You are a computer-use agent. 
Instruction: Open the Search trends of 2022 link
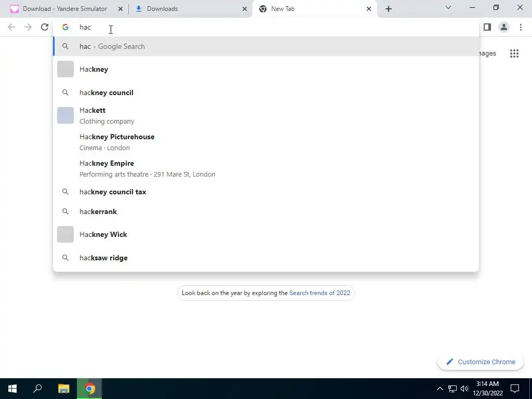(320, 293)
